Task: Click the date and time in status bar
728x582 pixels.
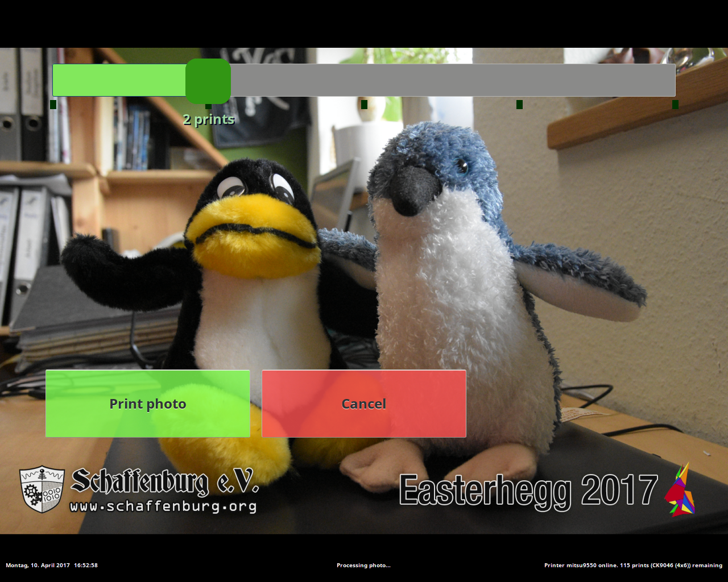Action: click(x=52, y=566)
